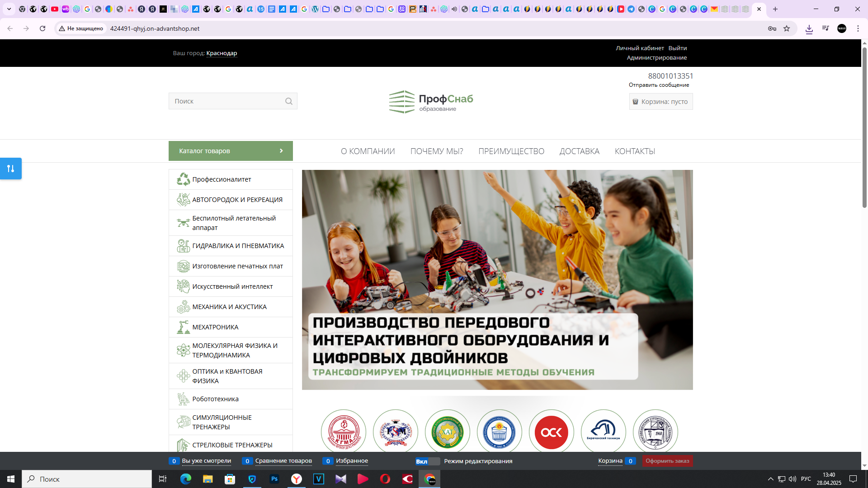Open a new Chrome tab
This screenshot has width=868, height=488.
(x=775, y=9)
